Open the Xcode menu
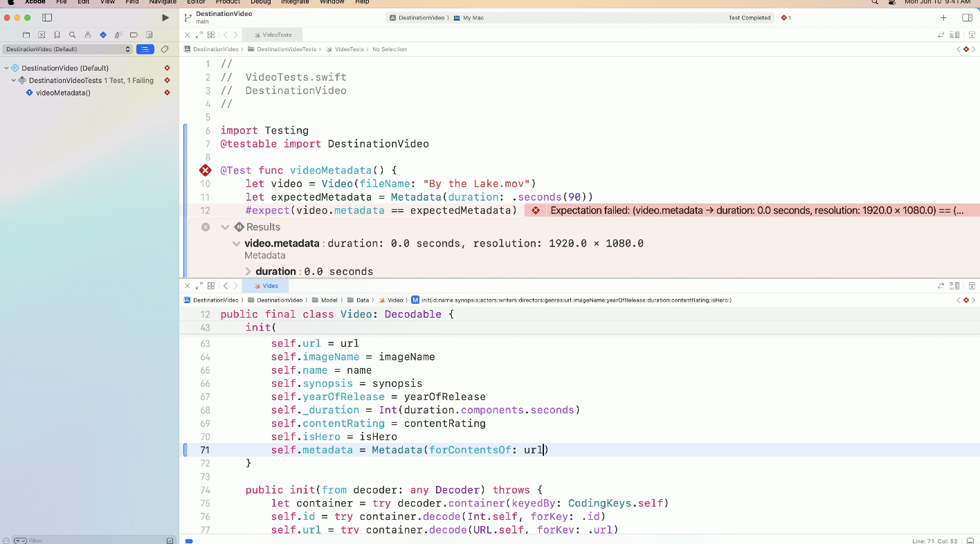 pos(35,2)
